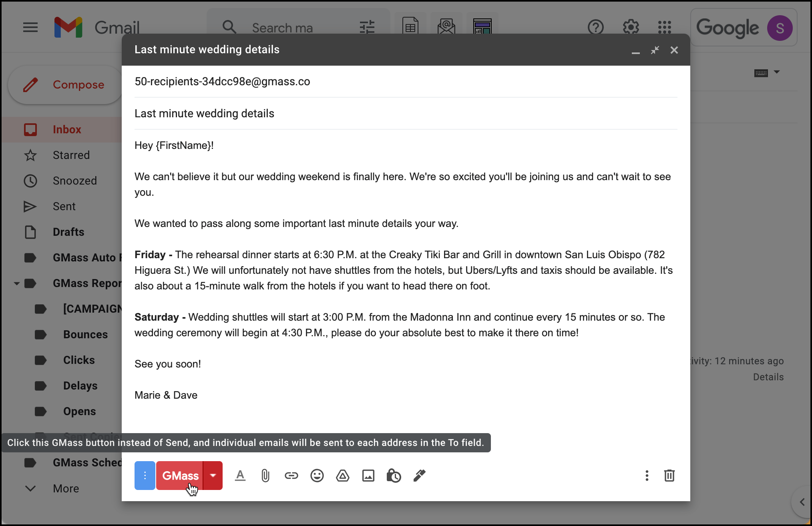Open Gmail settings gear

631,28
